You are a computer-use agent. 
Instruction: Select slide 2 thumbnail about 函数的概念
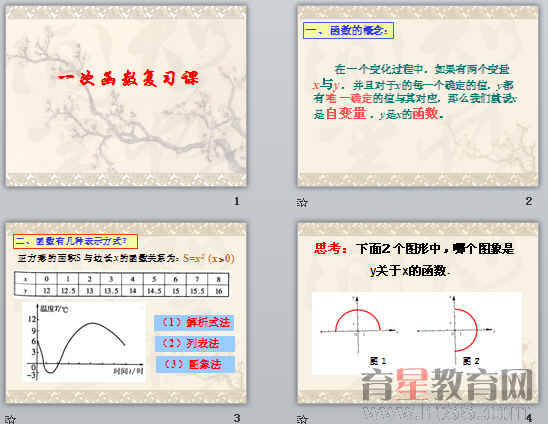(418, 96)
